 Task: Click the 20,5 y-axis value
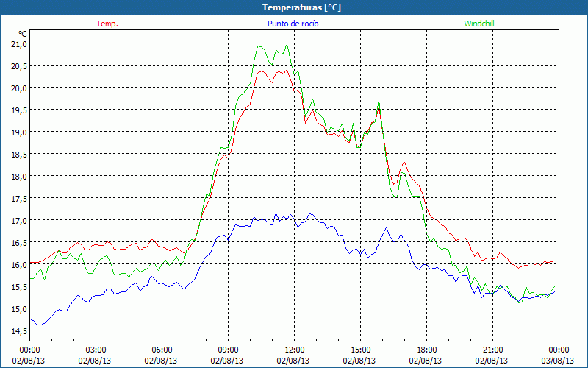19,66
